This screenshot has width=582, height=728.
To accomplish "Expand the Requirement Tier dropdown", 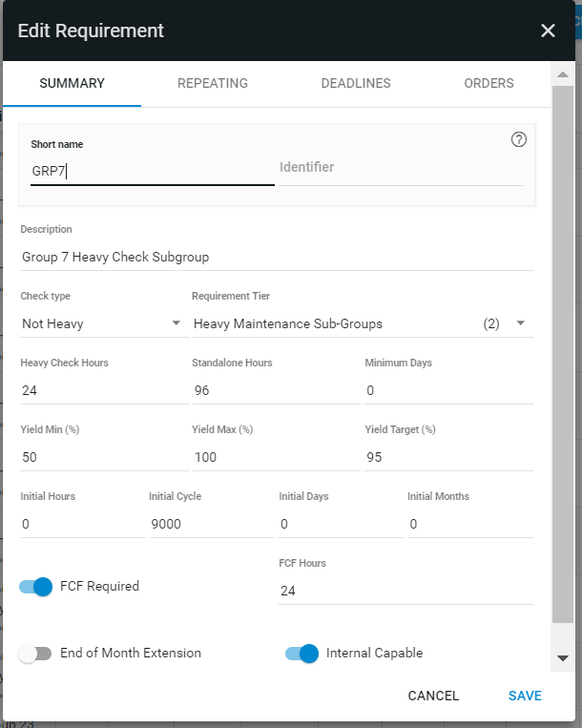I will coord(363,323).
